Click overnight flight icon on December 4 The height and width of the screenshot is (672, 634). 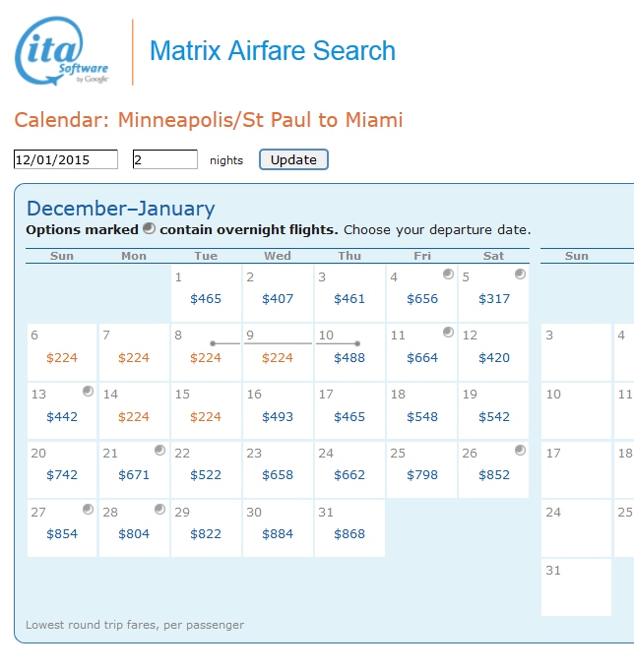pyautogui.click(x=448, y=275)
